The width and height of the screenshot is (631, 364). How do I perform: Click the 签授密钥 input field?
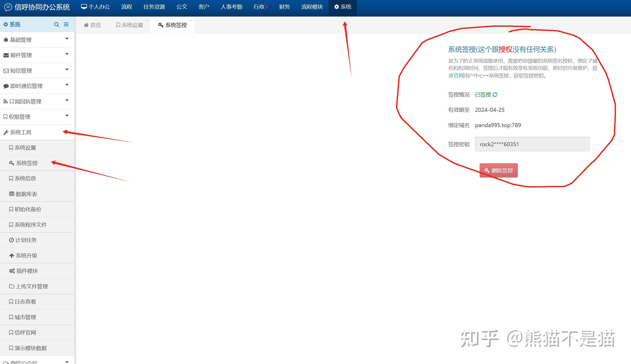click(532, 144)
